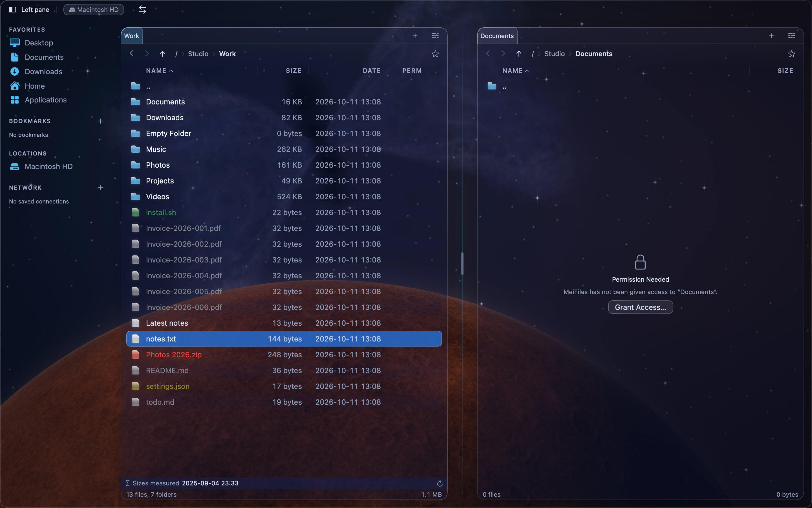
Task: Refresh the measured sizes
Action: pyautogui.click(x=440, y=483)
